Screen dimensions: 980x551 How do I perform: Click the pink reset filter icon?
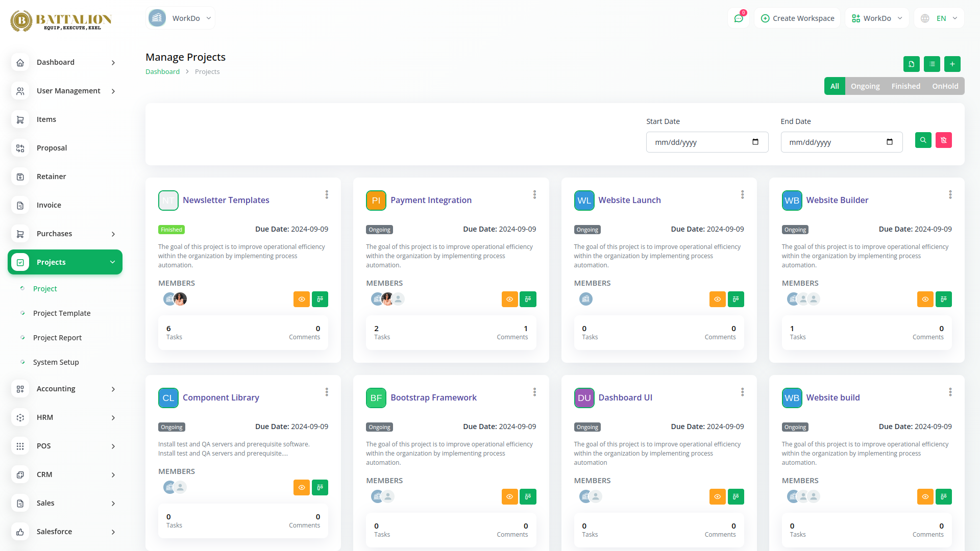point(943,140)
